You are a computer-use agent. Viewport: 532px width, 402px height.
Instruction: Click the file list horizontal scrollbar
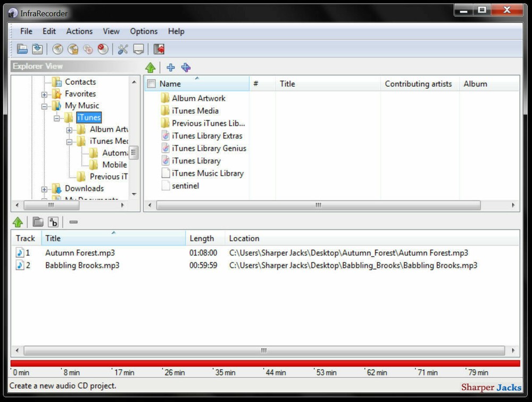(x=318, y=205)
